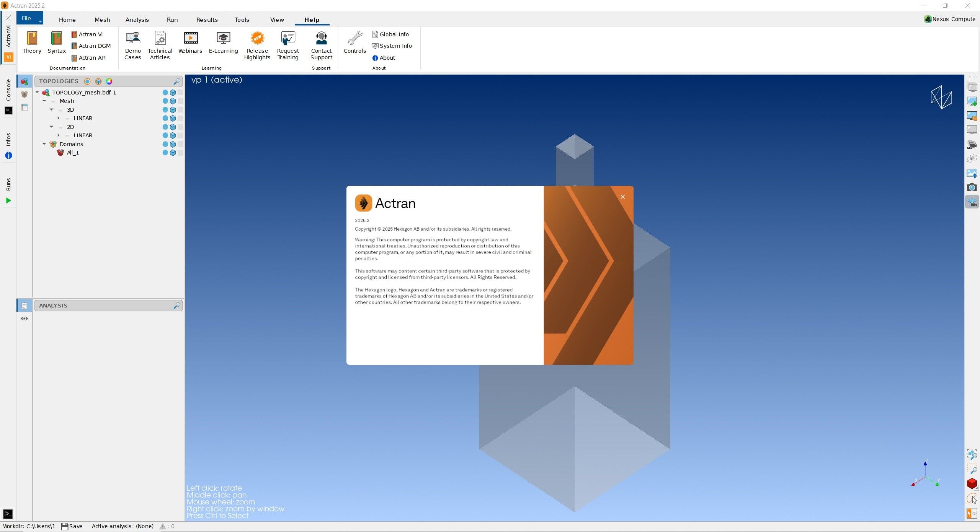This screenshot has height=532, width=980.
Task: Close the Actran About dialog
Action: (x=622, y=197)
